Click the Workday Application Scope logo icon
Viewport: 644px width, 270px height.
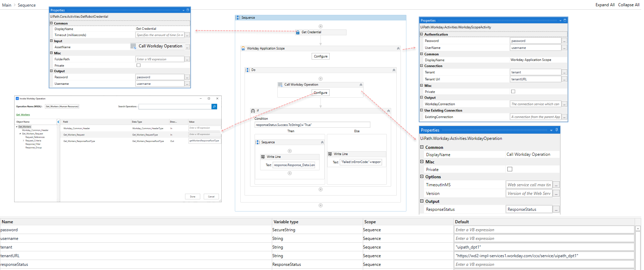coord(243,48)
